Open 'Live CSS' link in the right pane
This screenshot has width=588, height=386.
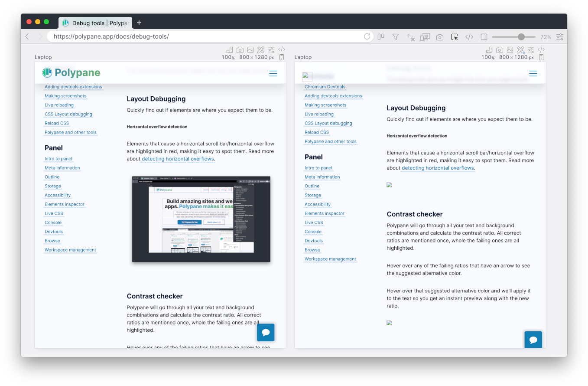[x=314, y=222]
